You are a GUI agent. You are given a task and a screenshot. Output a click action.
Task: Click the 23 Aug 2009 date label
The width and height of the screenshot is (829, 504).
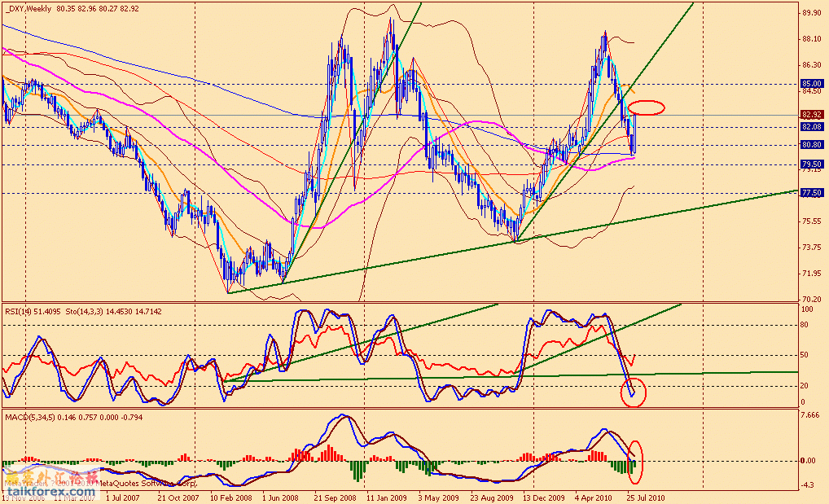click(492, 497)
